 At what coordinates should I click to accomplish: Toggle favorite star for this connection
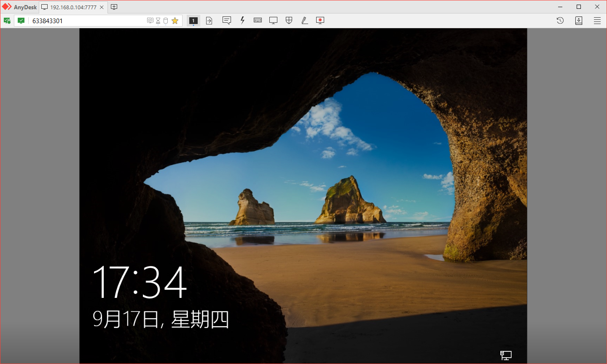click(175, 20)
